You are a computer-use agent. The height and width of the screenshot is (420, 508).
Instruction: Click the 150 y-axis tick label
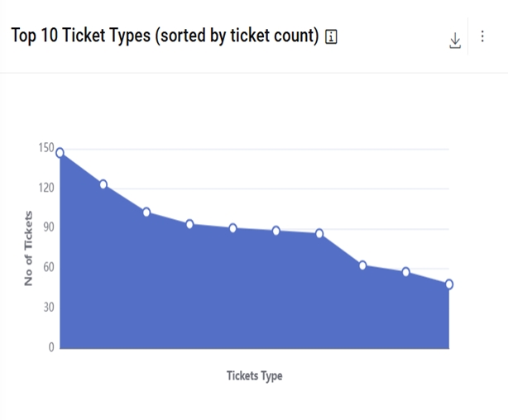[45, 148]
